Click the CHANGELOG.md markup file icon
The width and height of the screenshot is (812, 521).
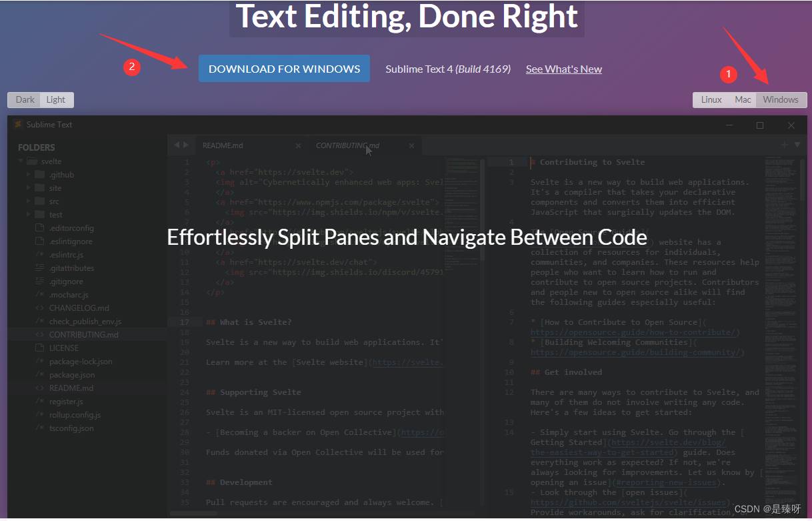[x=39, y=308]
